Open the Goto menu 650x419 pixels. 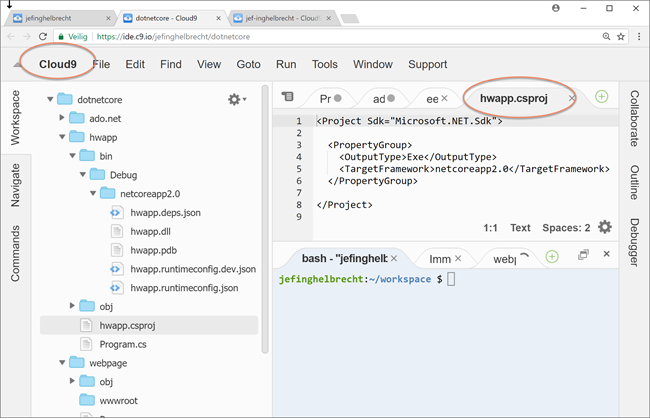tap(248, 64)
